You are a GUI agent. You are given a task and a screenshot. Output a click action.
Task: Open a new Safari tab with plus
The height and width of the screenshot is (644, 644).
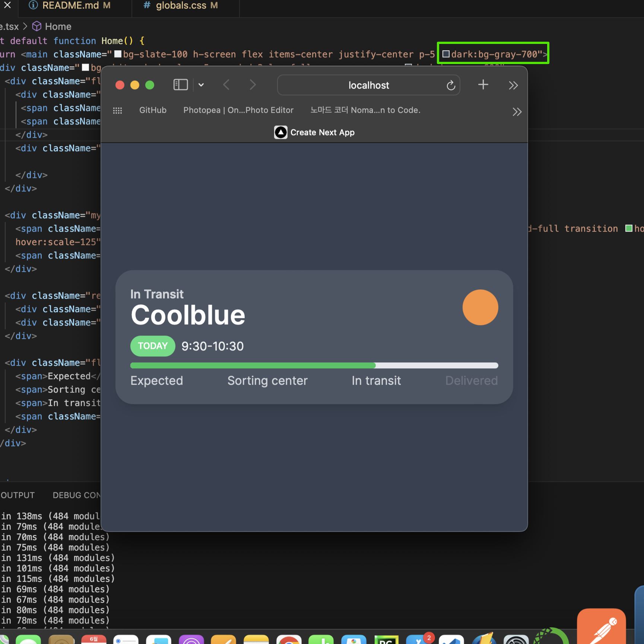tap(483, 85)
